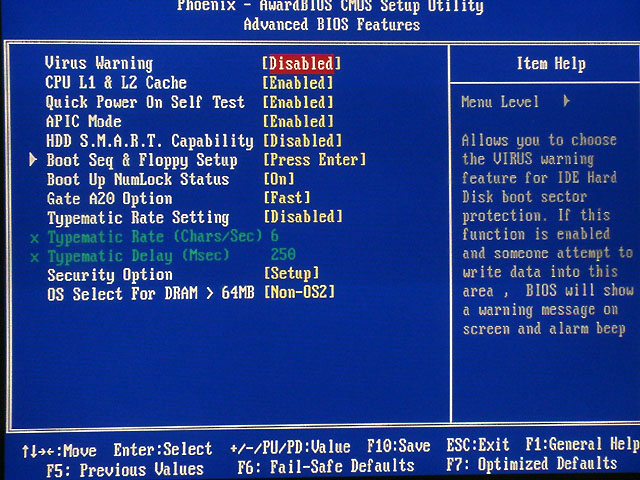Click the help text 'screen and alarm beep'
640x480 pixels.
pos(544,329)
